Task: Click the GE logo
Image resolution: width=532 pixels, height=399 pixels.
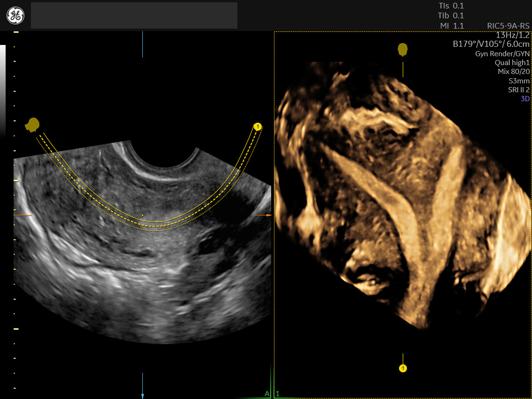Action: (15, 15)
